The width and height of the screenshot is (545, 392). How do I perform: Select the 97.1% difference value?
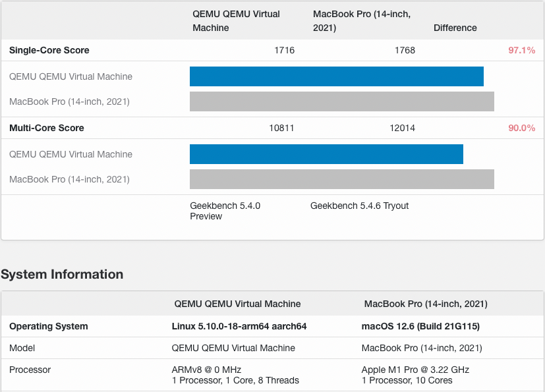point(521,50)
